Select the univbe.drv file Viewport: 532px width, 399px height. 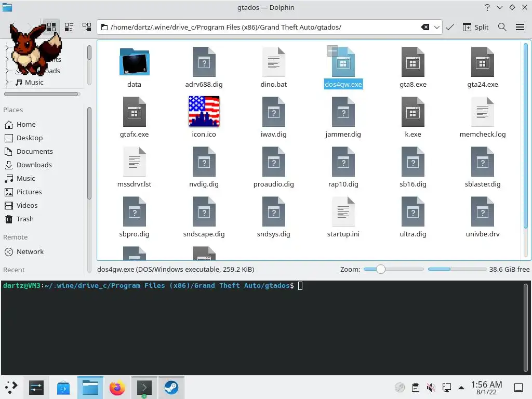coord(483,217)
